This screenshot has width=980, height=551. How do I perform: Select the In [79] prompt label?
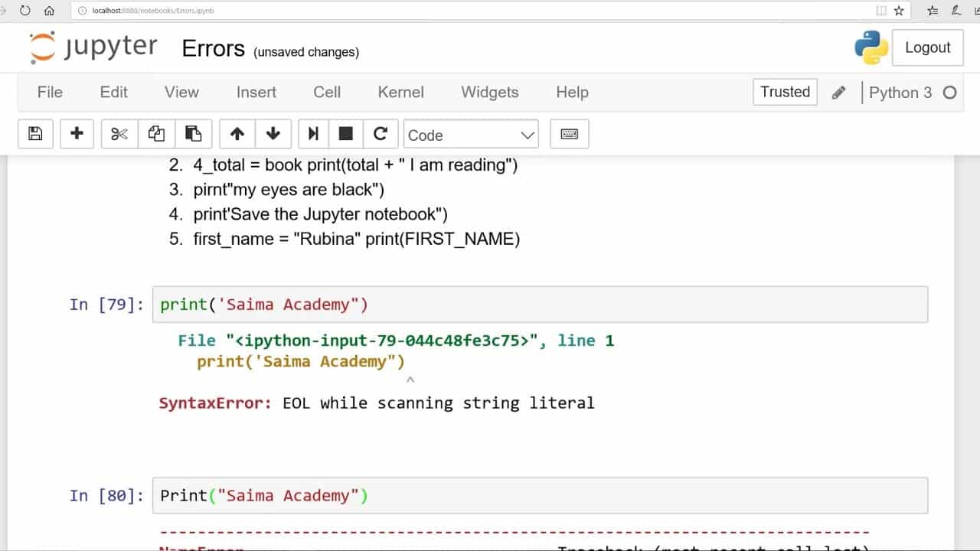coord(106,305)
